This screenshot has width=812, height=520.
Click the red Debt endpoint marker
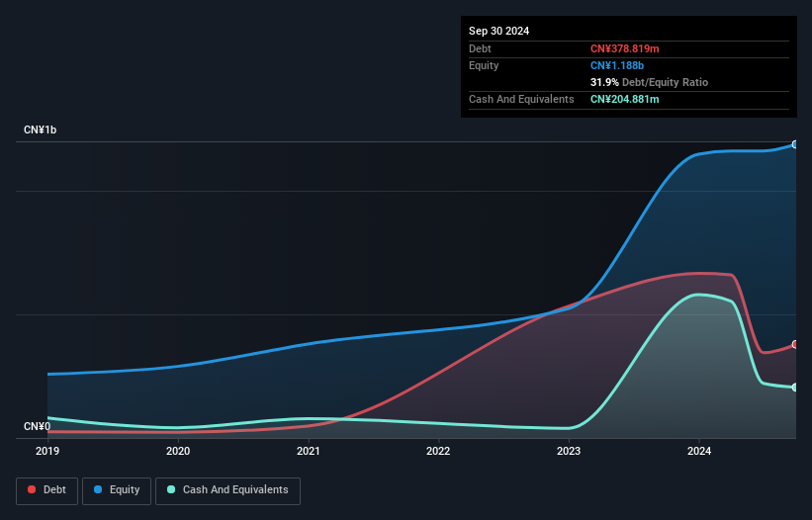pyautogui.click(x=795, y=345)
